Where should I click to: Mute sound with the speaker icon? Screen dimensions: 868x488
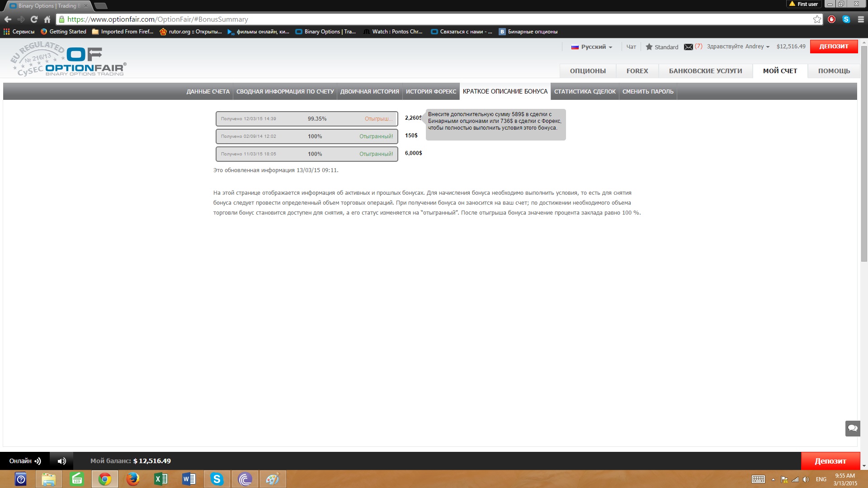click(x=62, y=461)
